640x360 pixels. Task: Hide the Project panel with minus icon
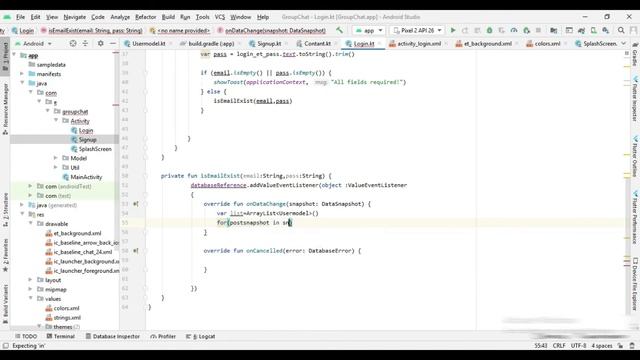pyautogui.click(x=113, y=43)
